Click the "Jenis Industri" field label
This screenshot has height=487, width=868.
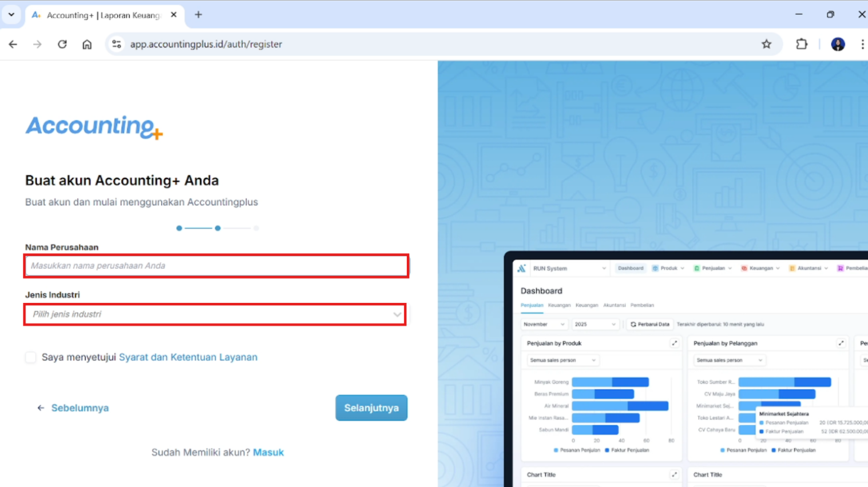53,295
